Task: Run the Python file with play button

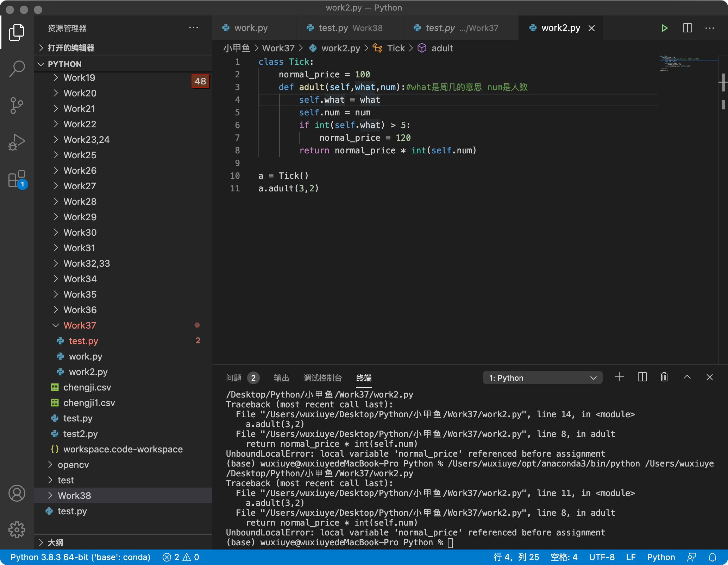Action: pos(664,28)
